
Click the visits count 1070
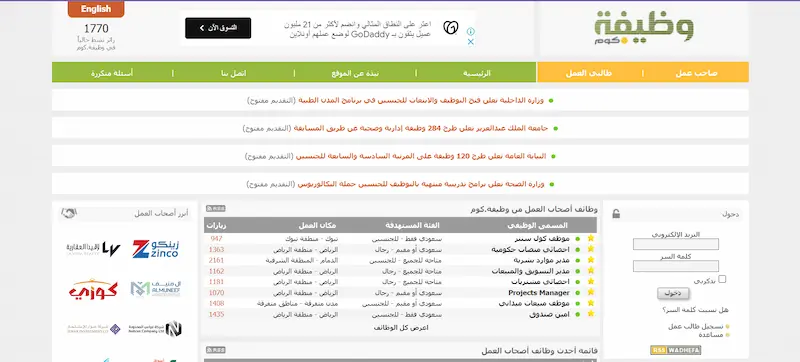pos(216,293)
